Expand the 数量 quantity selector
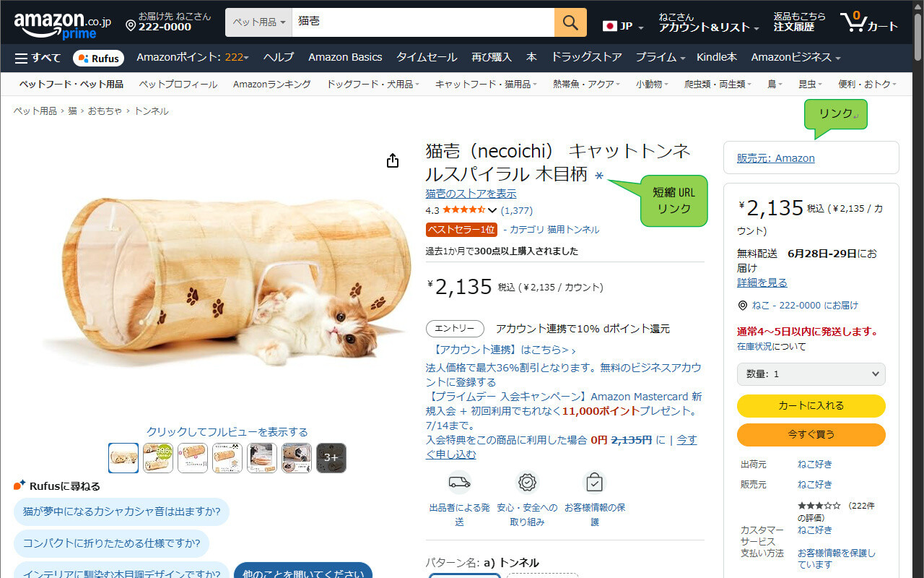924x578 pixels. coord(811,374)
